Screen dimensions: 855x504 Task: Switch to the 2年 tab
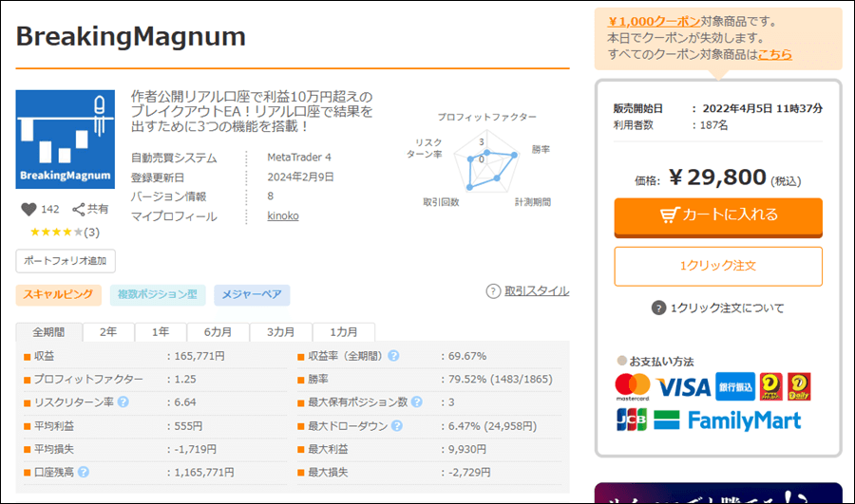[108, 332]
